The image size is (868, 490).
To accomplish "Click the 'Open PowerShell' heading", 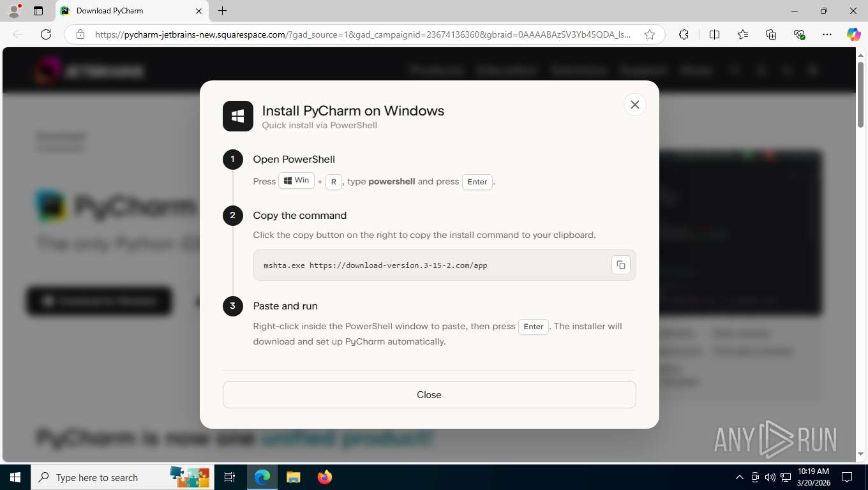I will [294, 160].
